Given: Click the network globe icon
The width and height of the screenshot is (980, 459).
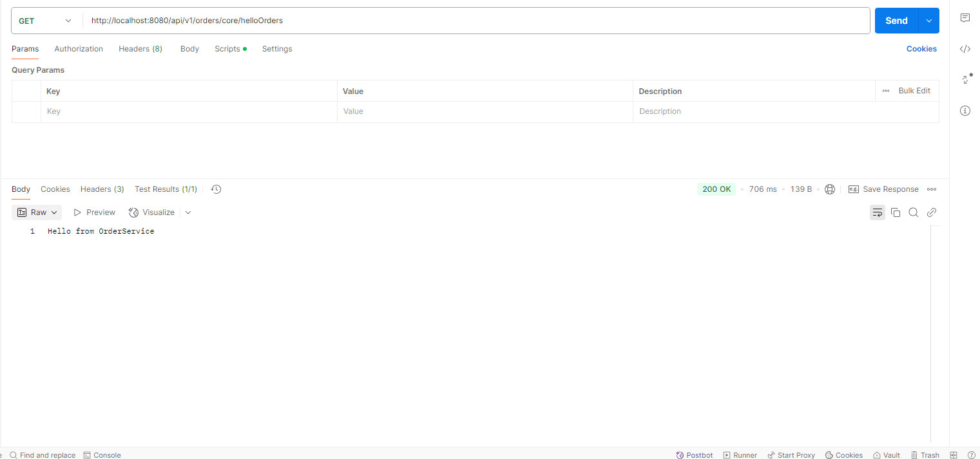Looking at the screenshot, I should tap(830, 189).
